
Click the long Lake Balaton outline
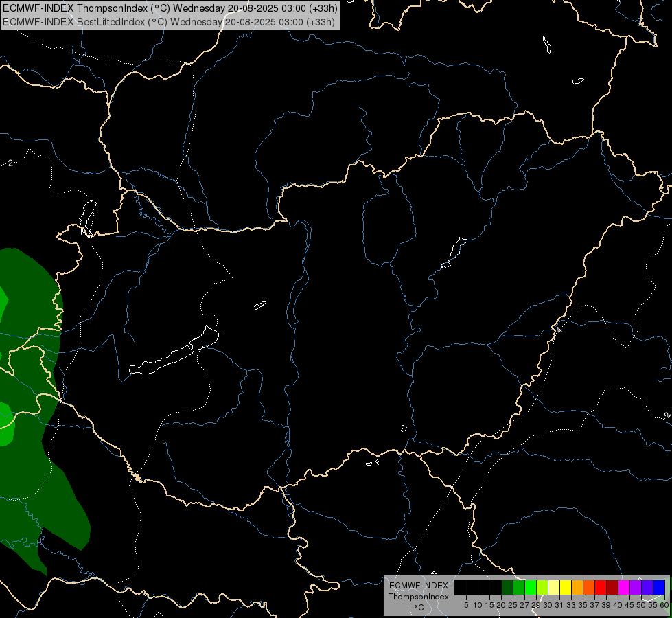[x=174, y=350]
